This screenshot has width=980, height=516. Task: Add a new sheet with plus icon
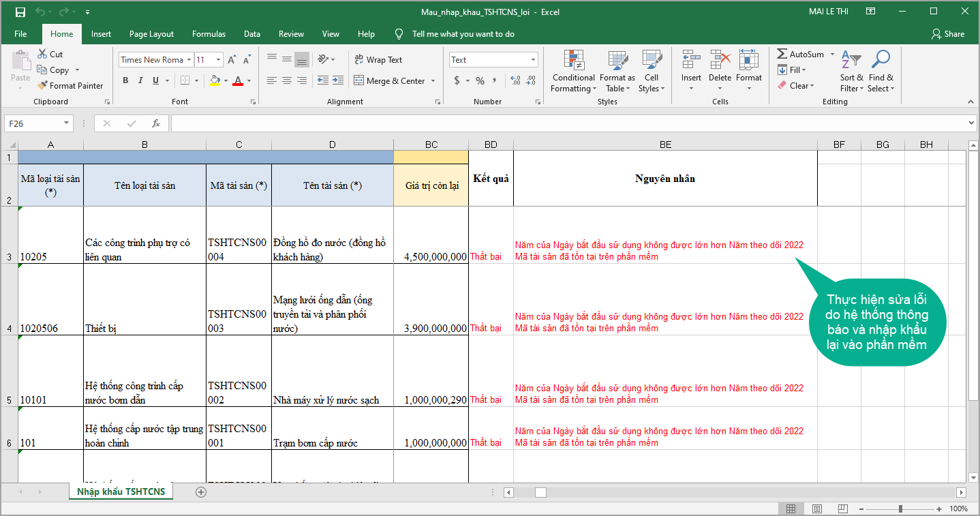coord(200,491)
